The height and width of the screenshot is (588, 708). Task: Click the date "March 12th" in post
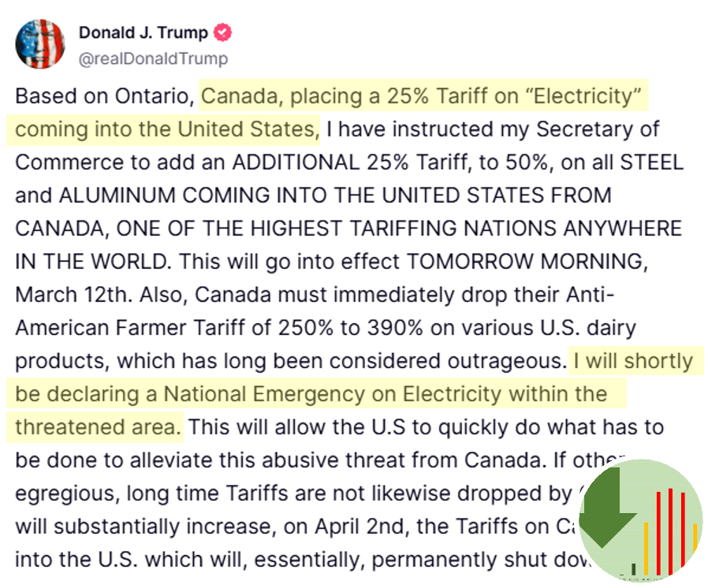71,295
